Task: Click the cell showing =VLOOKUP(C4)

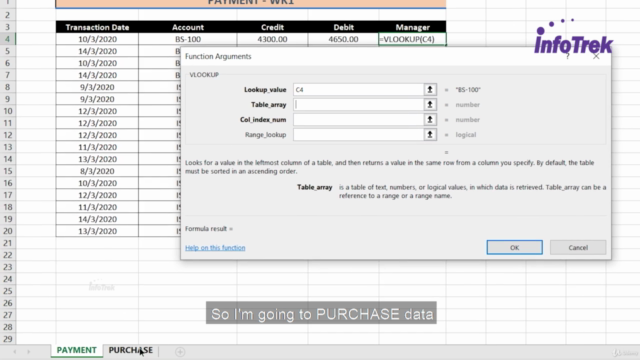Action: [x=412, y=39]
